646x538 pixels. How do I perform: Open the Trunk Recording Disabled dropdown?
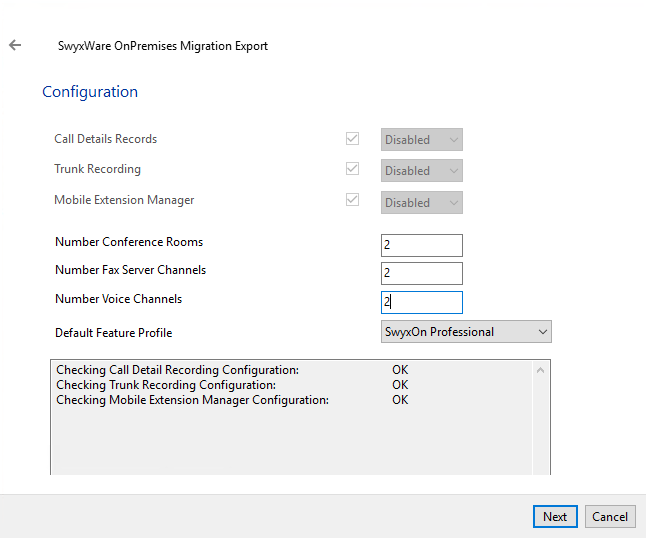click(x=421, y=171)
